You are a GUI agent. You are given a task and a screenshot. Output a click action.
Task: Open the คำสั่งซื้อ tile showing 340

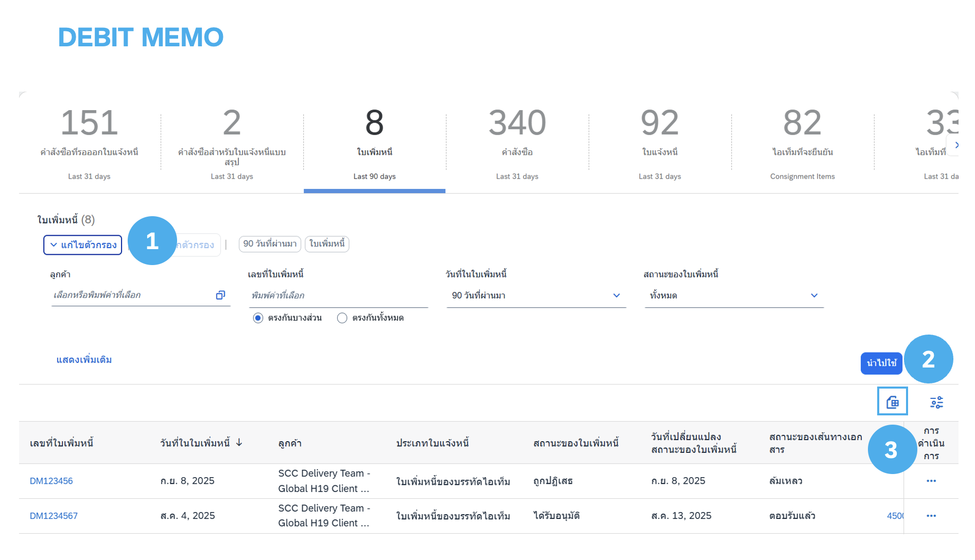[x=517, y=143]
